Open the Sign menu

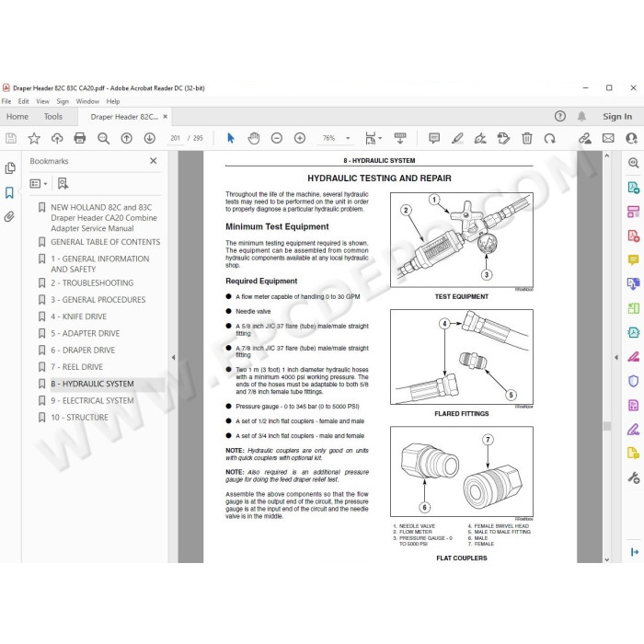tap(63, 101)
